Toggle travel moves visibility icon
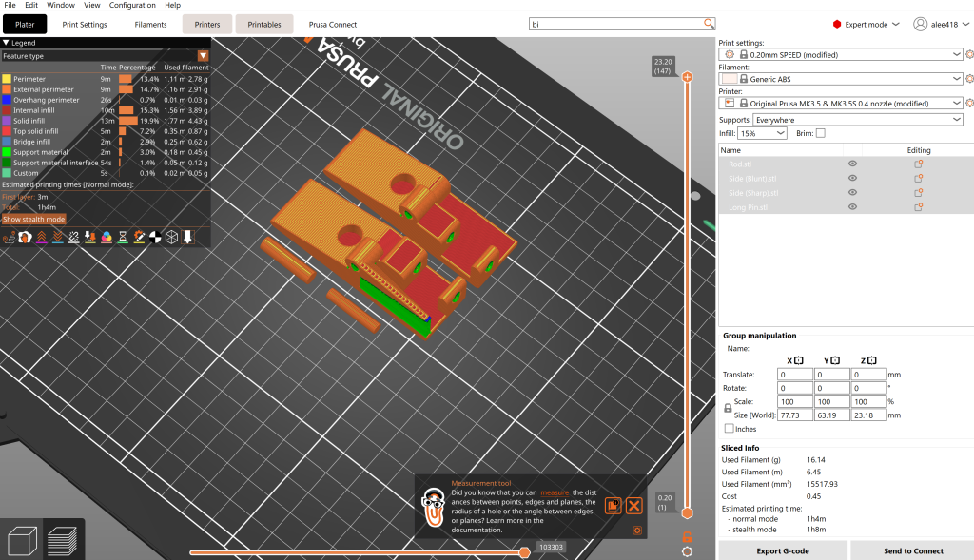974x560 pixels. pos(9,237)
